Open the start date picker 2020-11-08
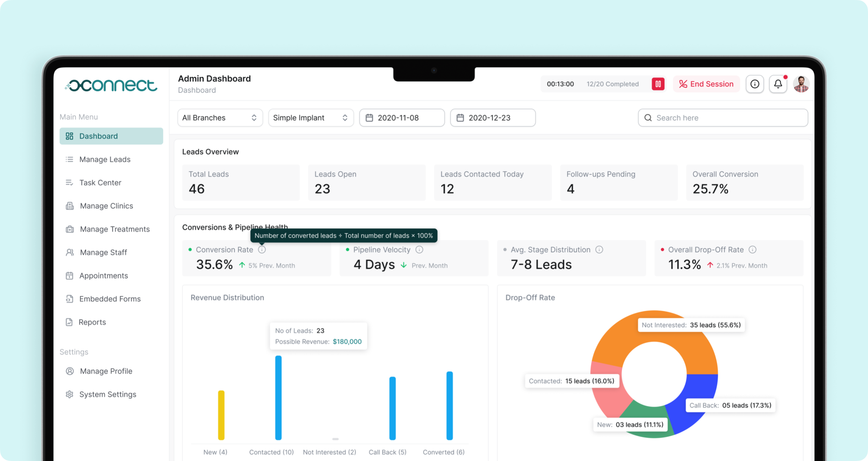Screen dimensions: 868x461 click(x=402, y=118)
